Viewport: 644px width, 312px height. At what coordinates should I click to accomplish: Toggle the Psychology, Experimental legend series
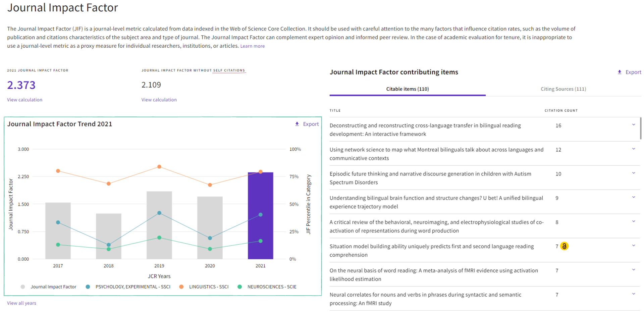tap(88, 287)
